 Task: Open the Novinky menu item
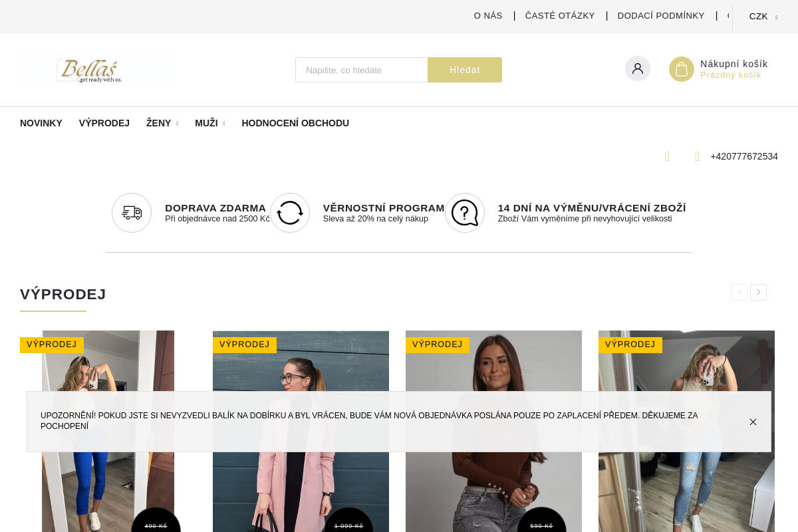(x=41, y=123)
